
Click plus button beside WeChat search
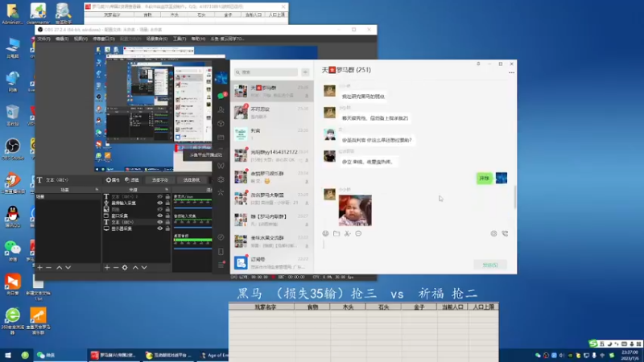click(305, 72)
